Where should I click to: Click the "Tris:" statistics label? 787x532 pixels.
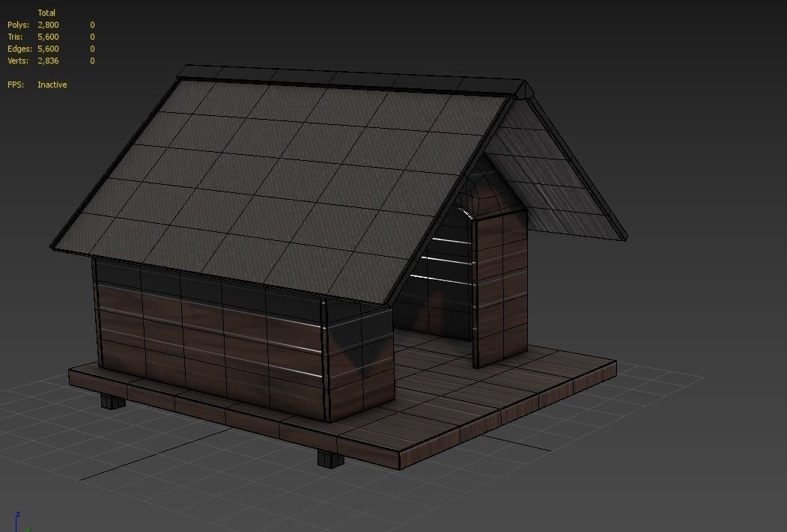point(15,37)
